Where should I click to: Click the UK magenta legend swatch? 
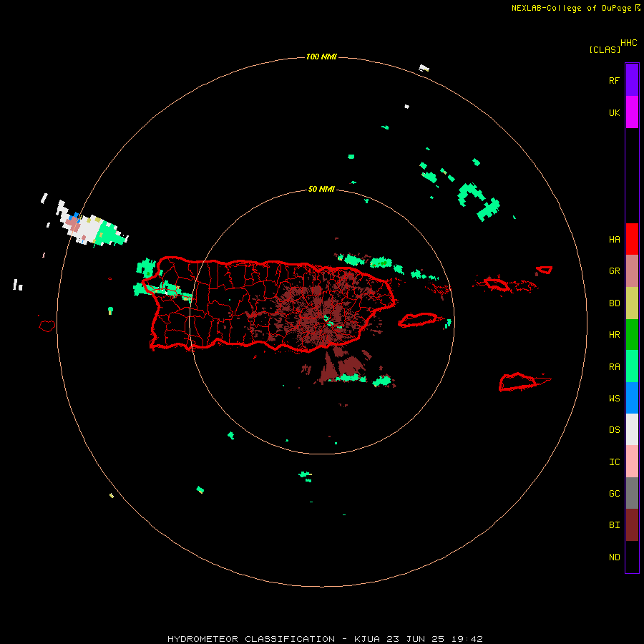point(632,112)
